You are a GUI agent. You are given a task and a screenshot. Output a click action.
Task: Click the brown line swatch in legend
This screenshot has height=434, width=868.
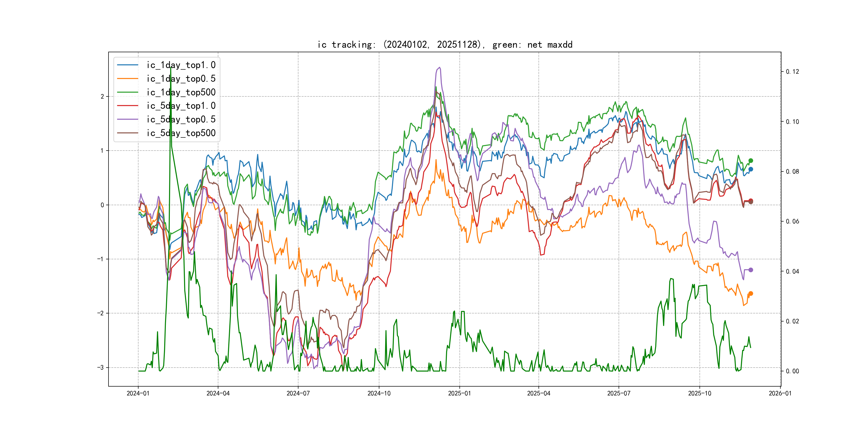click(x=128, y=133)
